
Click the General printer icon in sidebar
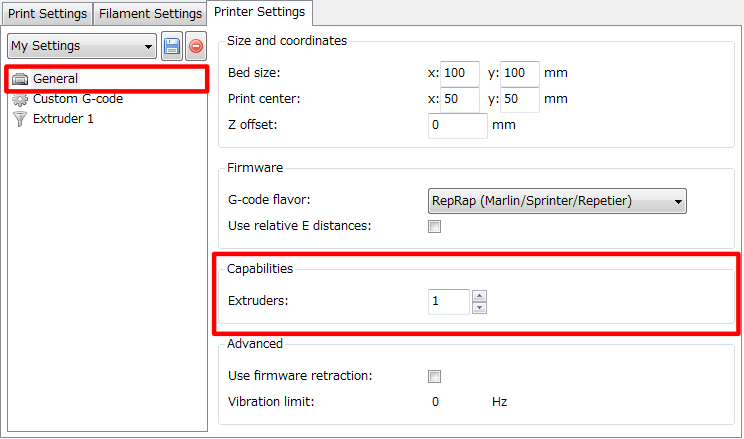[x=20, y=79]
